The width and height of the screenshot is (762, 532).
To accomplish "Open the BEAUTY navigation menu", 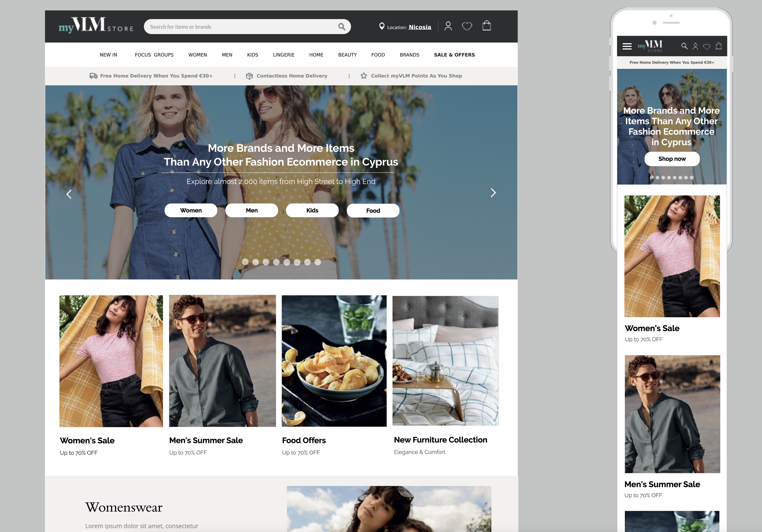I will tap(348, 55).
